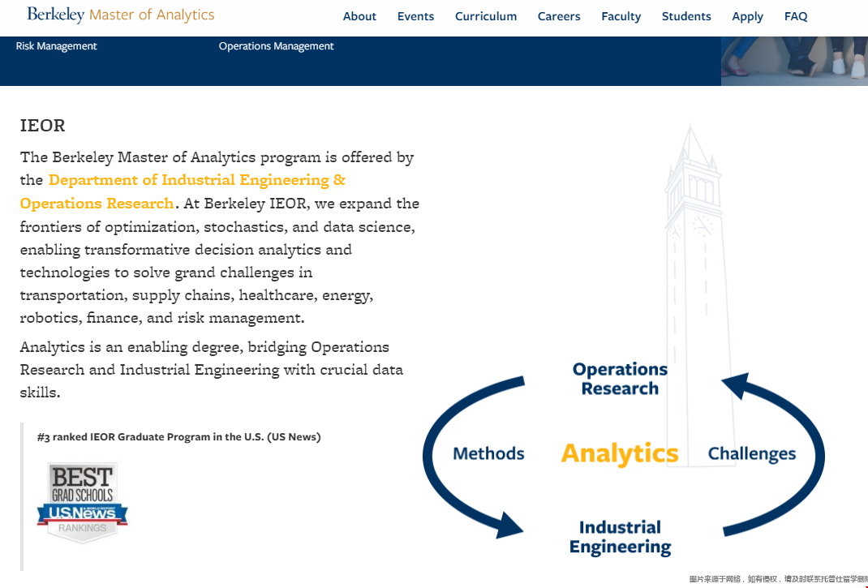Click the students photo in the banner
Screen dimensions: 868x588
tap(794, 61)
